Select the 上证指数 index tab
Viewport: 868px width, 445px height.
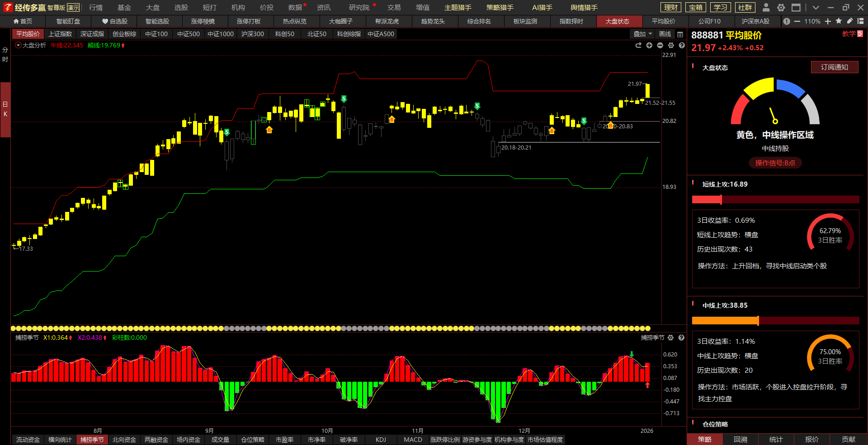[x=60, y=34]
